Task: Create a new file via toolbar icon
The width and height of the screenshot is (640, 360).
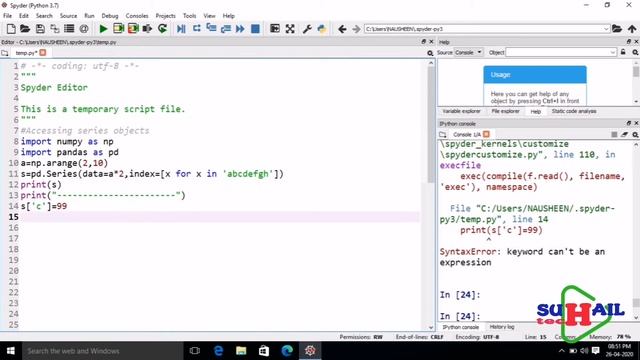Action: pos(11,29)
